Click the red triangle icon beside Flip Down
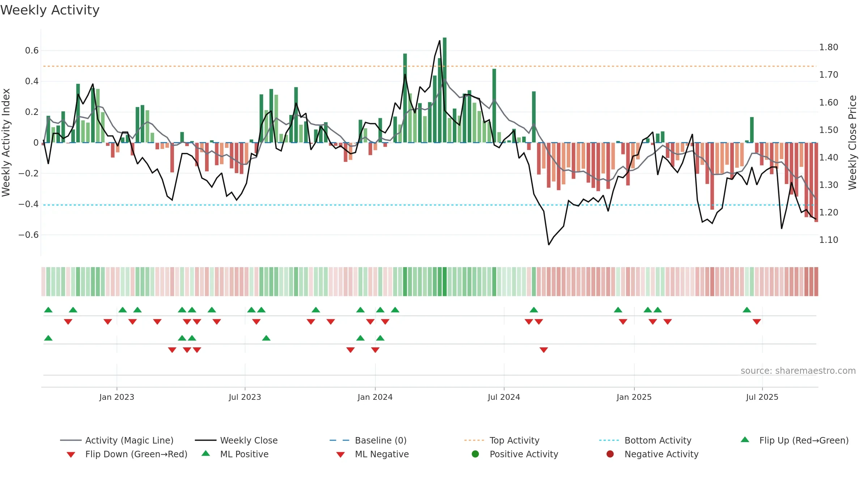The height and width of the screenshot is (488, 868). pos(71,455)
